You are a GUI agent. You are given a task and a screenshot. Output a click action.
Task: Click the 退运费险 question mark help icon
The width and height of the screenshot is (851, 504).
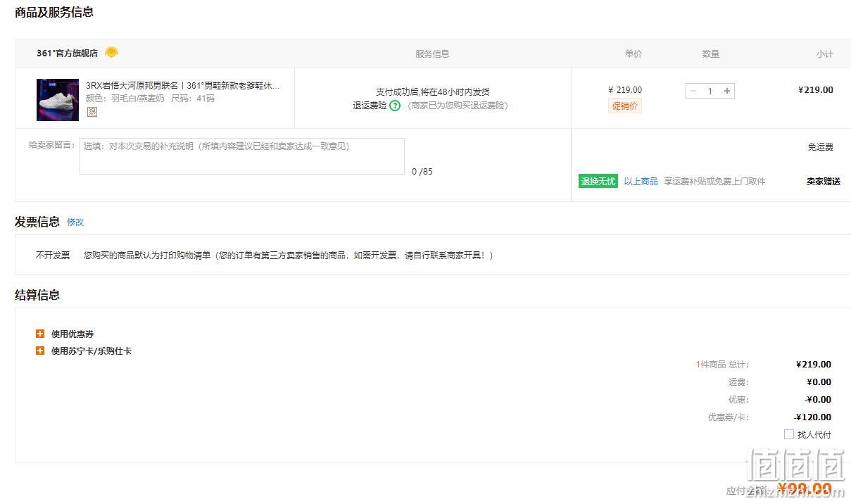(x=395, y=106)
